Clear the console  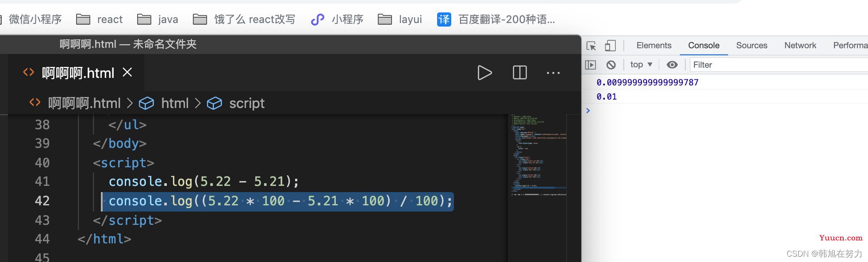click(x=611, y=65)
